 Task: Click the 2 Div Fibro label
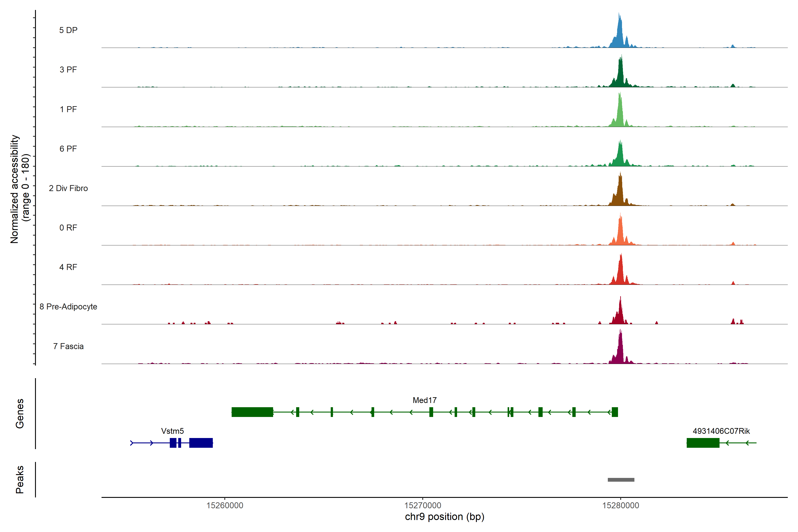tap(68, 188)
